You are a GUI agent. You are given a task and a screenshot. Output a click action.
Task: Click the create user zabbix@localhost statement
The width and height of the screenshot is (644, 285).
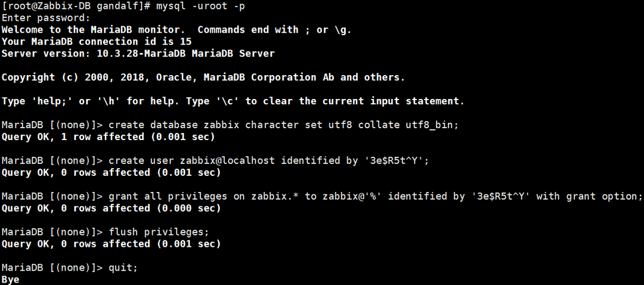click(x=268, y=160)
